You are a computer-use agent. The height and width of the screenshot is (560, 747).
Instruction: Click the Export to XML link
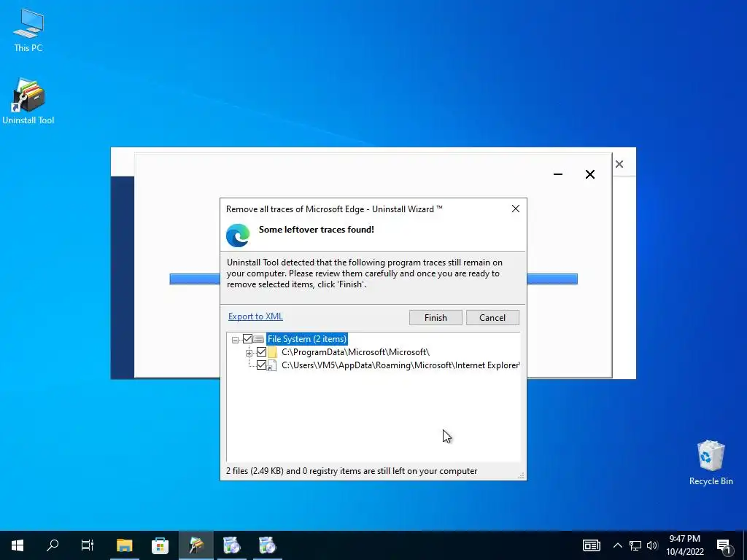coord(255,316)
